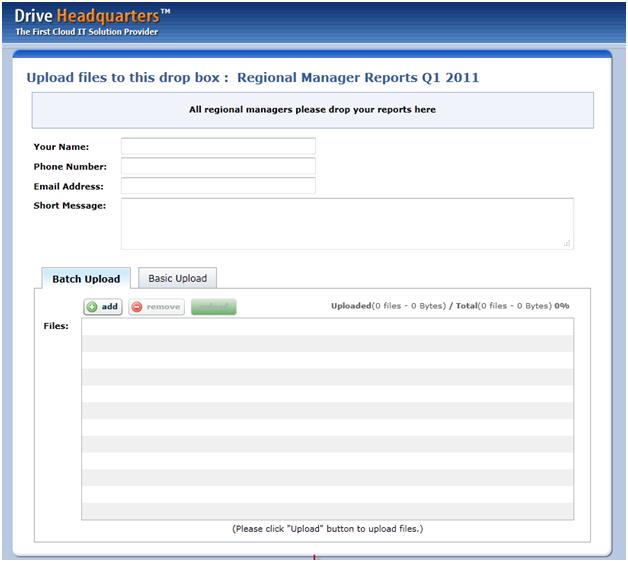Click the last row of Files list

coord(327,511)
